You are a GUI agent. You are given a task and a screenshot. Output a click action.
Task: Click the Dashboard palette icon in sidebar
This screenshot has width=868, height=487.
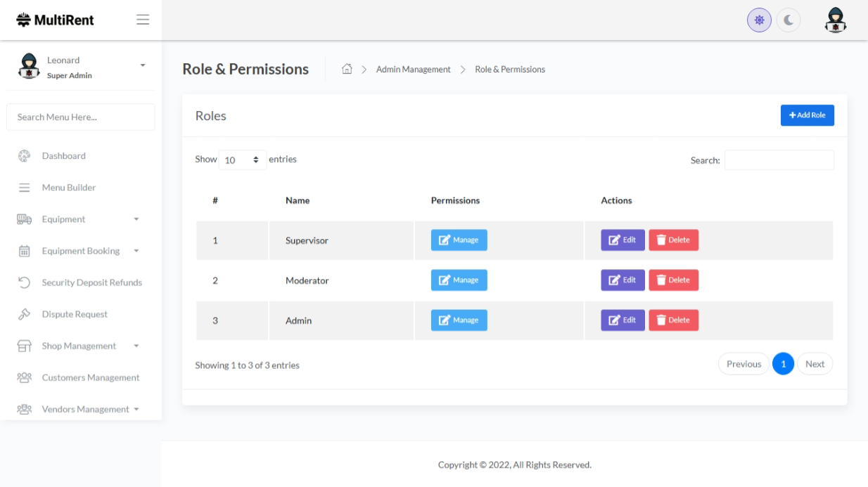click(24, 156)
